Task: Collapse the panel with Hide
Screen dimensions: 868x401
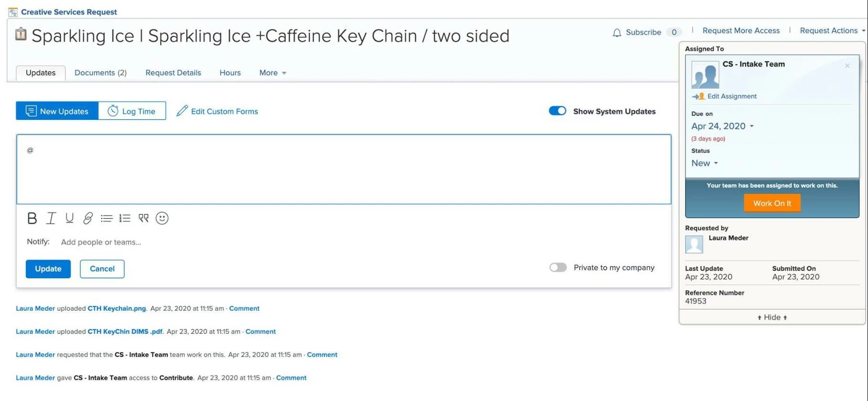Action: [x=772, y=317]
